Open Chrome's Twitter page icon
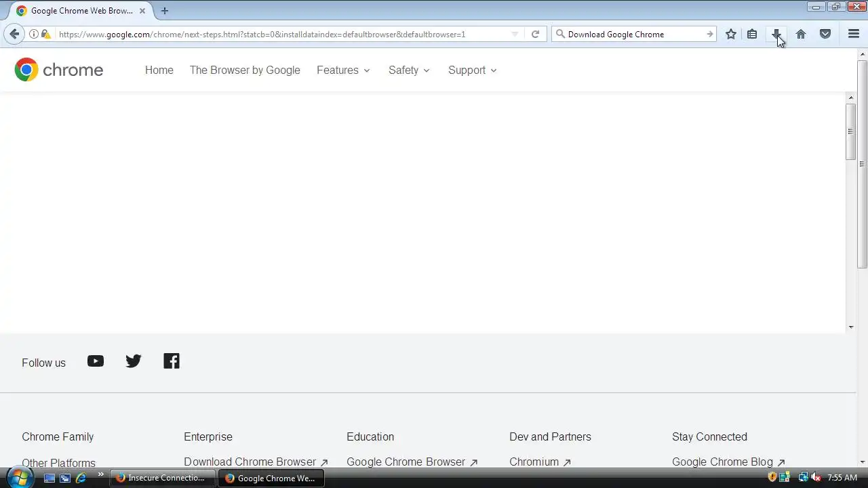 [134, 361]
